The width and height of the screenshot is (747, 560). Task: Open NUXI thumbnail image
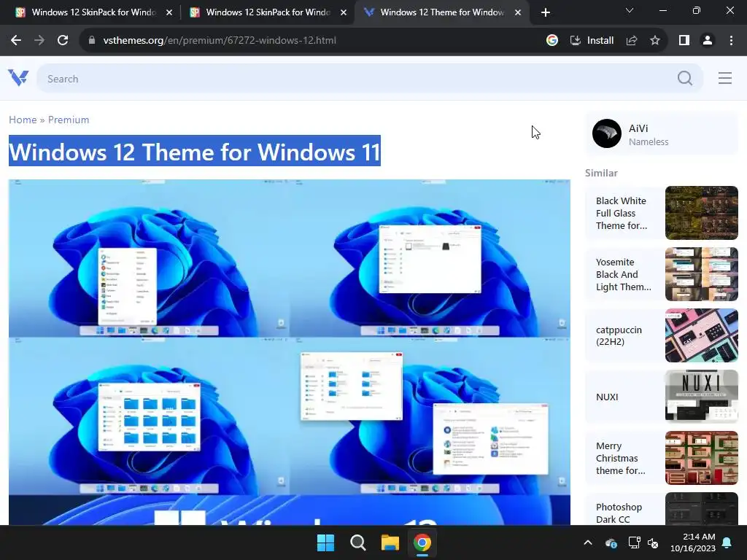point(701,396)
